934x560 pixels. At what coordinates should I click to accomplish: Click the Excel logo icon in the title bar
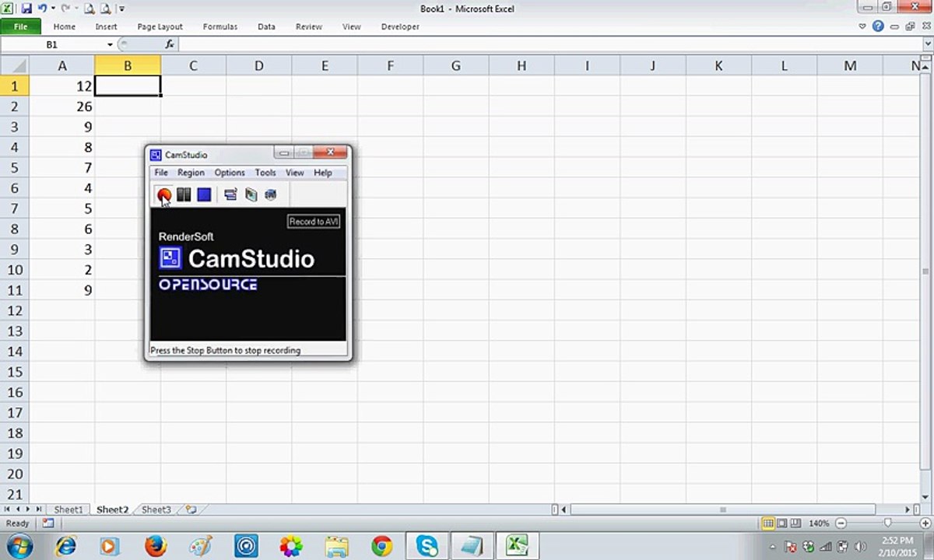7,9
